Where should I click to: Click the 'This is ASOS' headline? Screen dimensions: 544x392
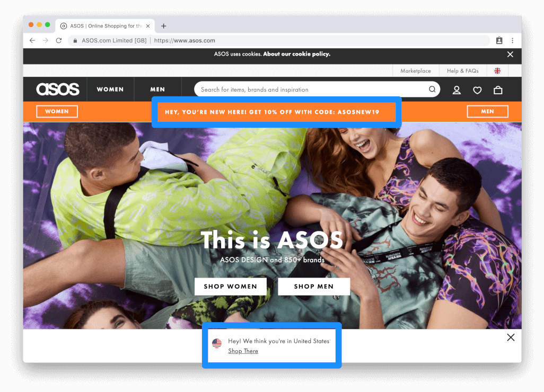(x=271, y=240)
